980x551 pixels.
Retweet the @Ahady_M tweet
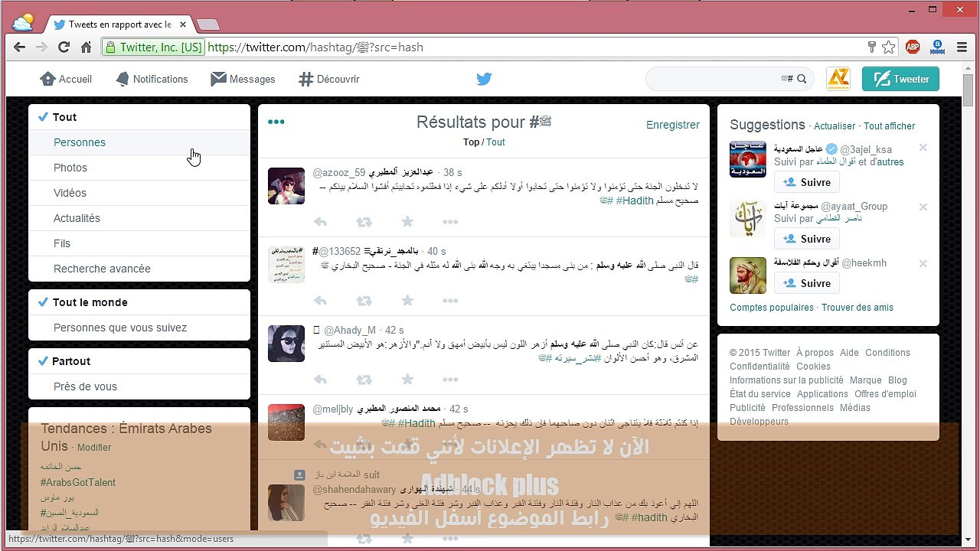(364, 380)
